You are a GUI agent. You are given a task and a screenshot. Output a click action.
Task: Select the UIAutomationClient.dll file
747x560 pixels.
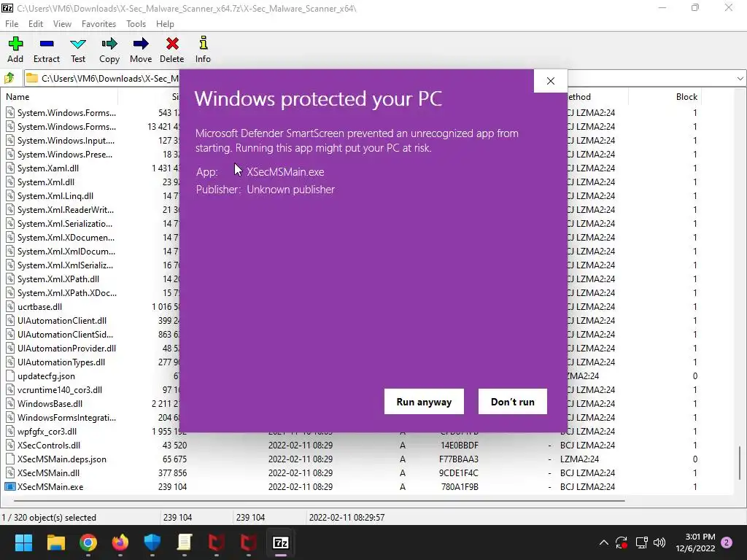[62, 321]
